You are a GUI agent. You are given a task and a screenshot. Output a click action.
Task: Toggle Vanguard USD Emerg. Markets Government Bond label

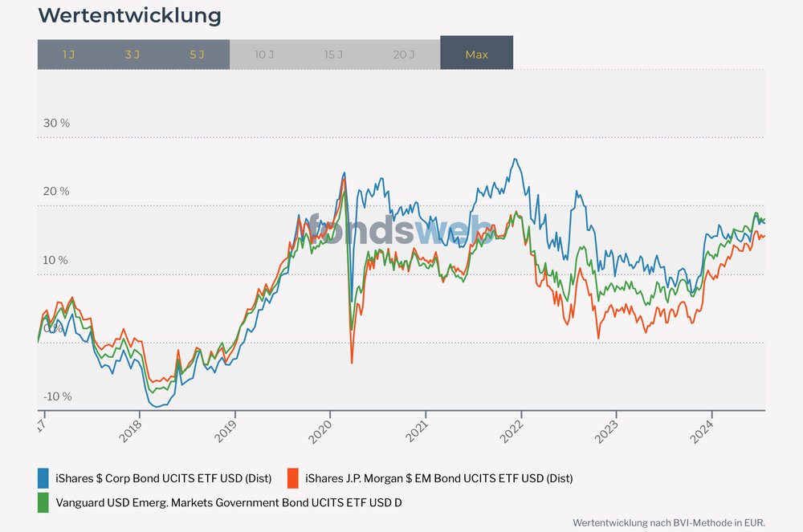[228, 503]
